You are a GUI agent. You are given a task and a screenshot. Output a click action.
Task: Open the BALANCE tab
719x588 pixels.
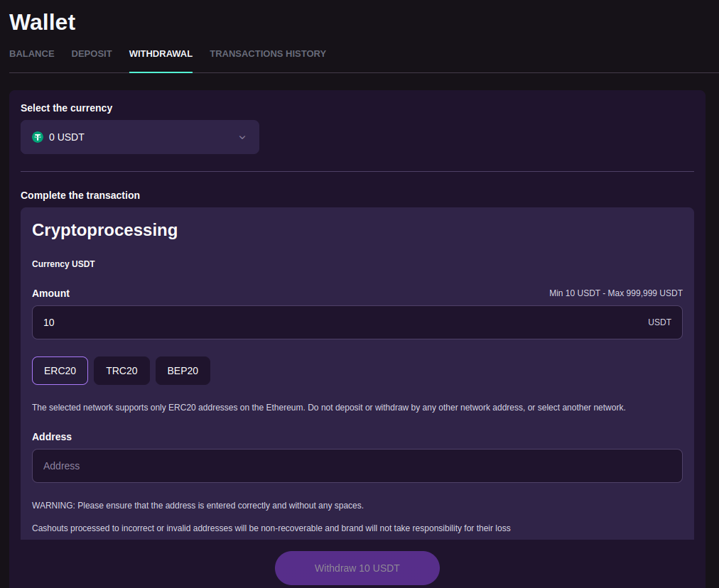point(32,53)
